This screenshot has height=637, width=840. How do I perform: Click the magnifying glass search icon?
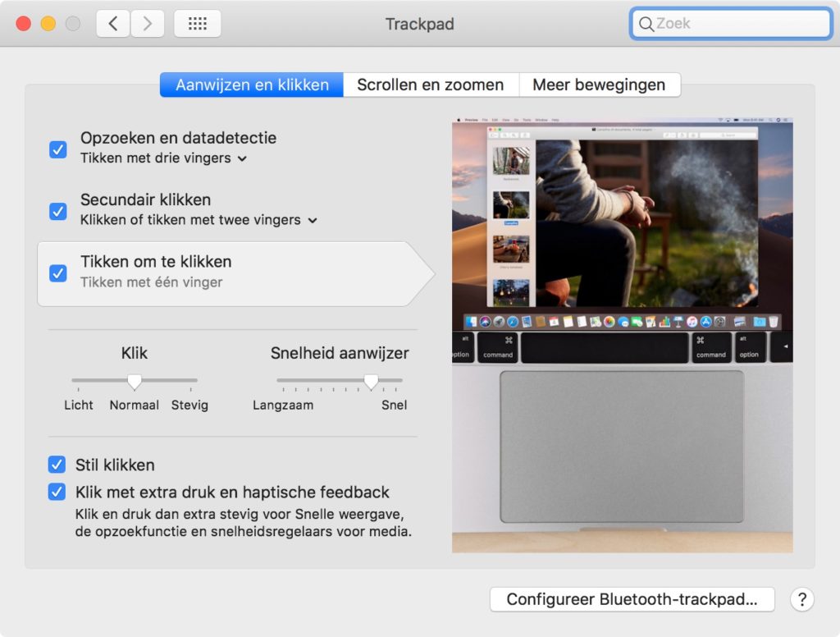[x=646, y=24]
